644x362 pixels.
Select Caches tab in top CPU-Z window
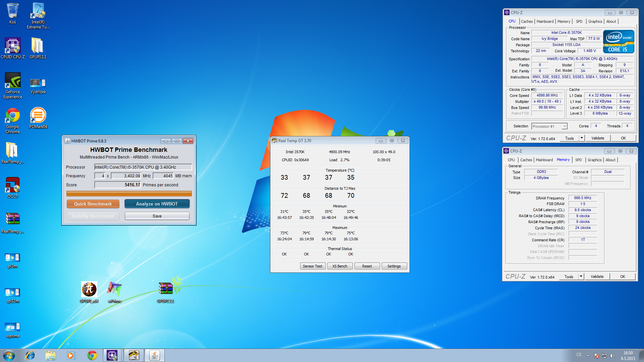pyautogui.click(x=527, y=21)
